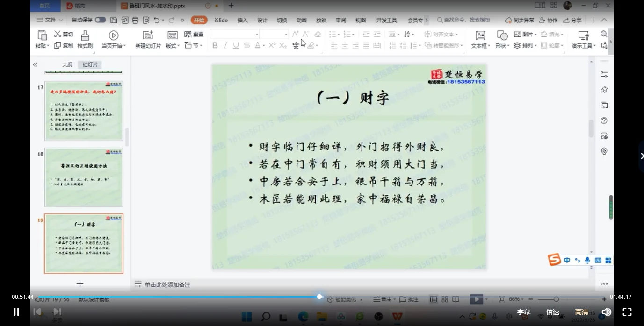Click the video progress bar handle
The image size is (644, 326).
[x=319, y=297]
